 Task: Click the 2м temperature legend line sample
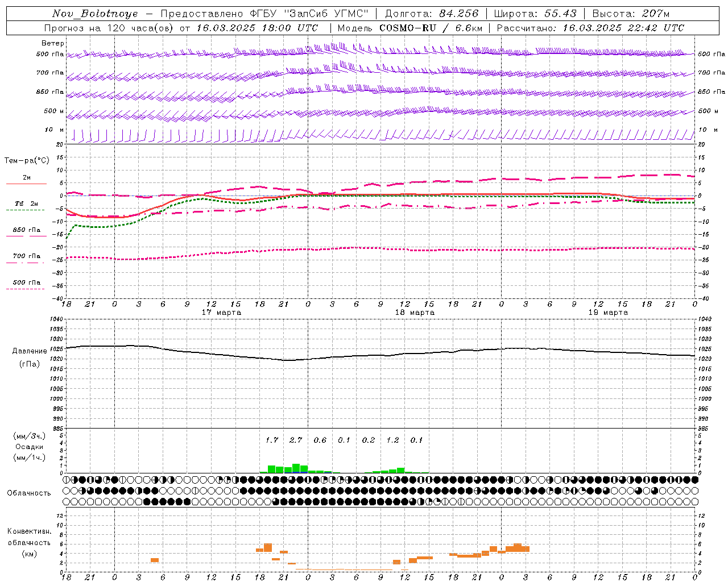[x=26, y=184]
